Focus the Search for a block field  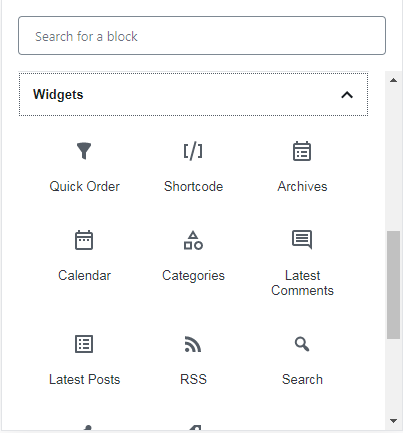pos(202,36)
